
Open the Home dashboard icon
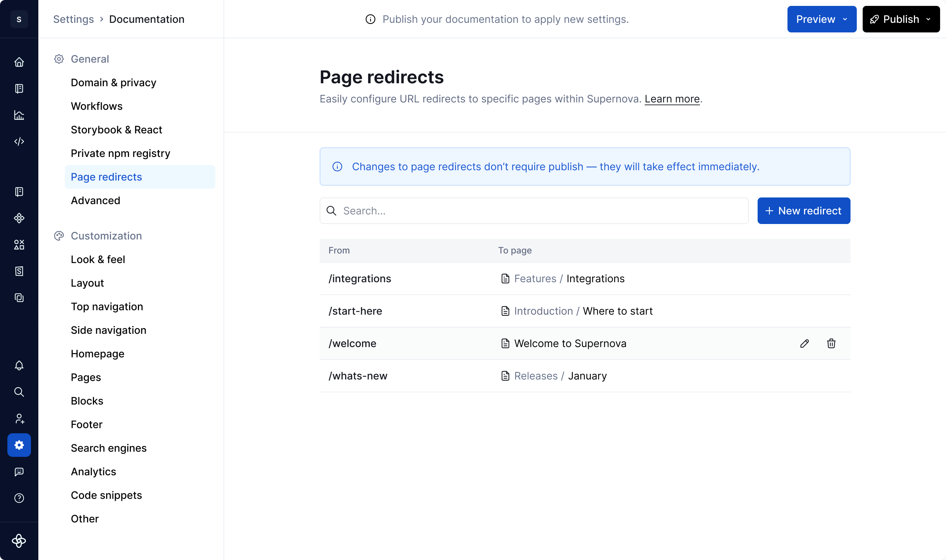19,62
